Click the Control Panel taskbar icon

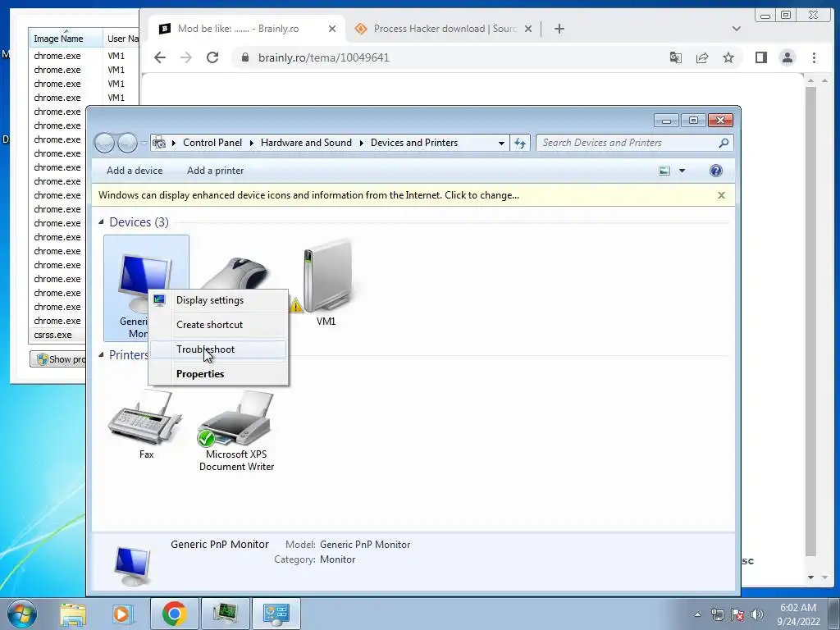coord(276,614)
